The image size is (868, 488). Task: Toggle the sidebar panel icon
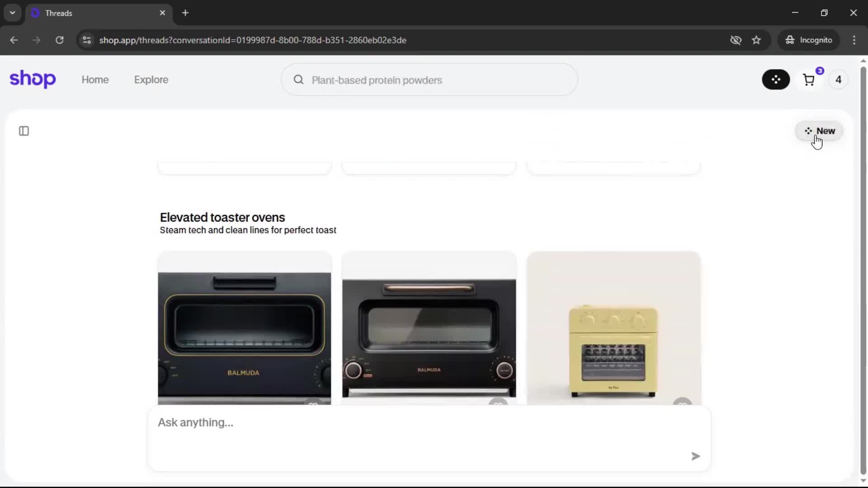(x=24, y=131)
